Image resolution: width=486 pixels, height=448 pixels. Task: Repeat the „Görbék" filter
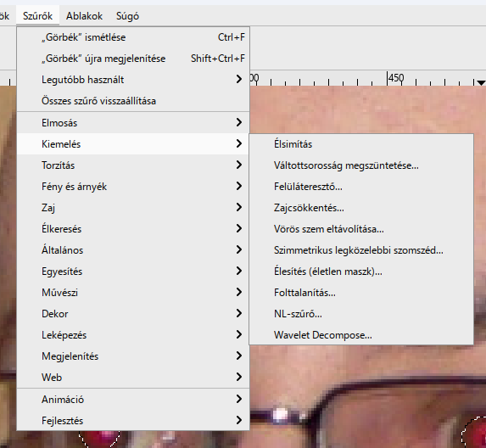point(133,37)
